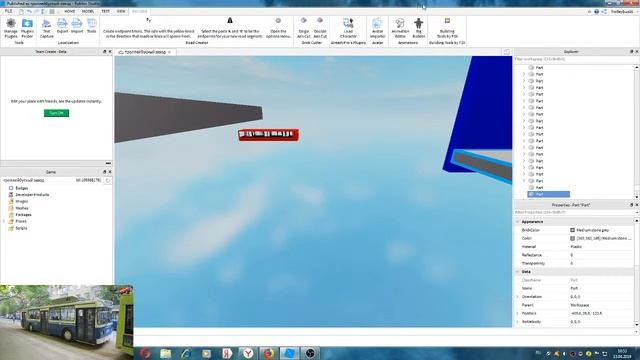Switch to the VIEW ribbon tab
This screenshot has width=640, height=360.
121,11
